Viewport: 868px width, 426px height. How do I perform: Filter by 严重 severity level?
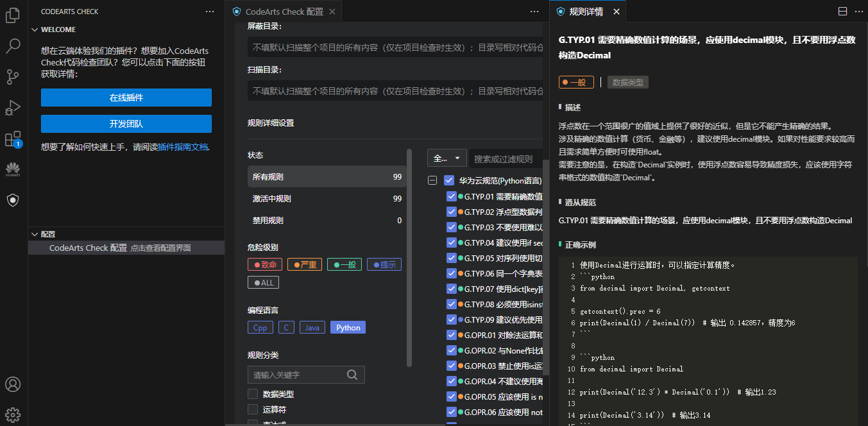pos(305,264)
